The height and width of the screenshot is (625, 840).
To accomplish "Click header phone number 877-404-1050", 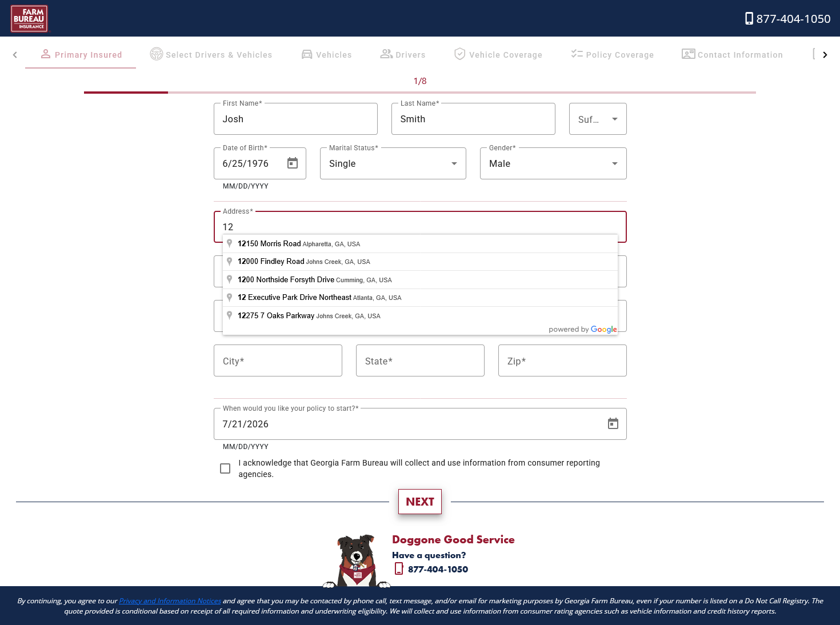I will tap(793, 19).
